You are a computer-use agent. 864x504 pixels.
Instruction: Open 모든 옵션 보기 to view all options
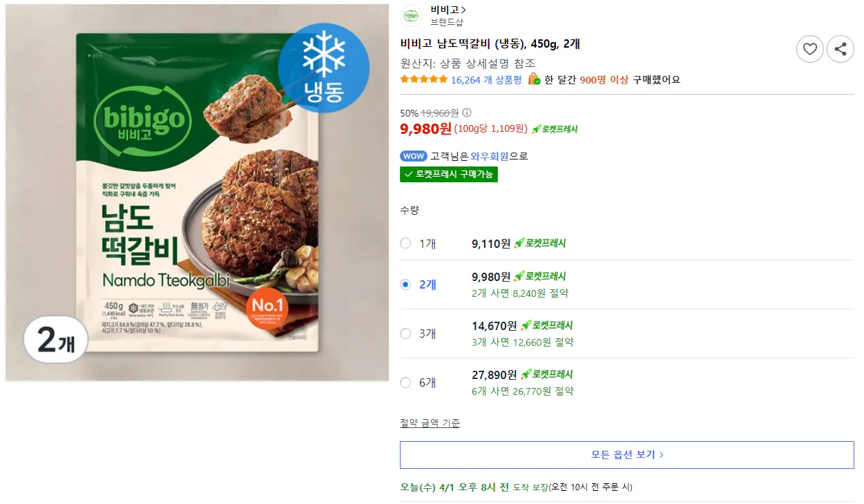(x=626, y=454)
